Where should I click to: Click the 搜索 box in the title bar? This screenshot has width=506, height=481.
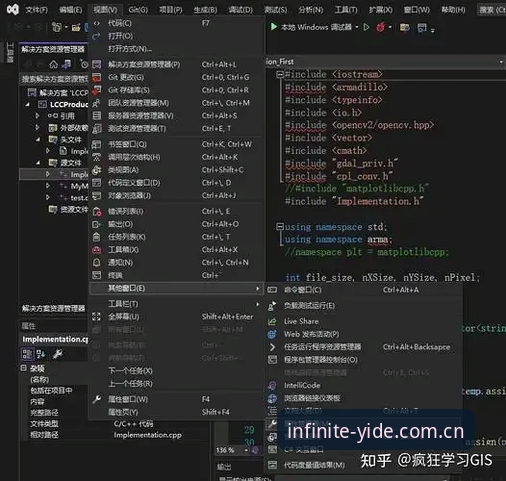click(491, 10)
